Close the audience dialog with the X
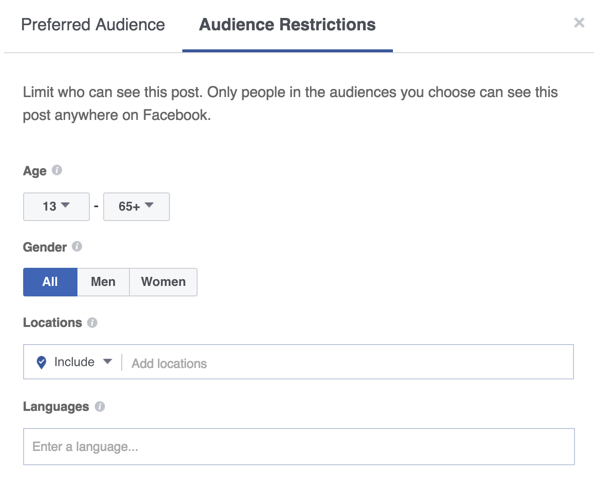This screenshot has height=486, width=600. point(578,23)
